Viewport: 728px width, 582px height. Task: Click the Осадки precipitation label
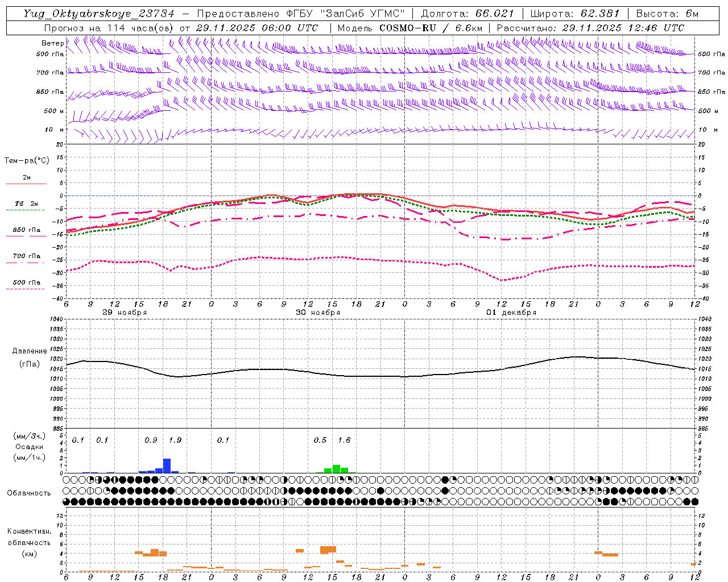(x=30, y=447)
